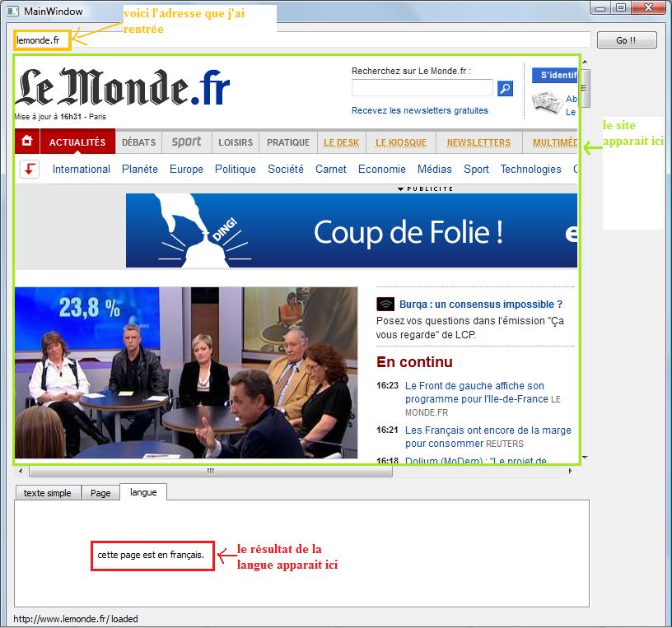The image size is (672, 628).
Task: Maximize the MainWindow window
Action: click(x=621, y=7)
